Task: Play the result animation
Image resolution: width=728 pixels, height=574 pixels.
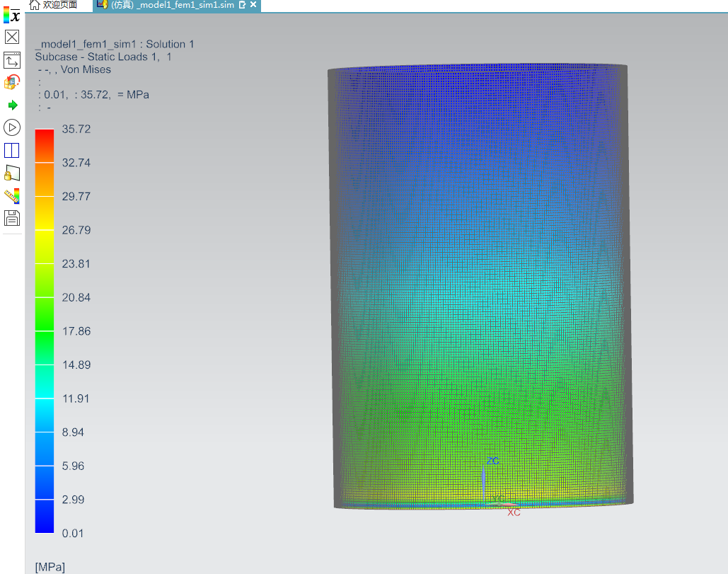Action: 11,127
